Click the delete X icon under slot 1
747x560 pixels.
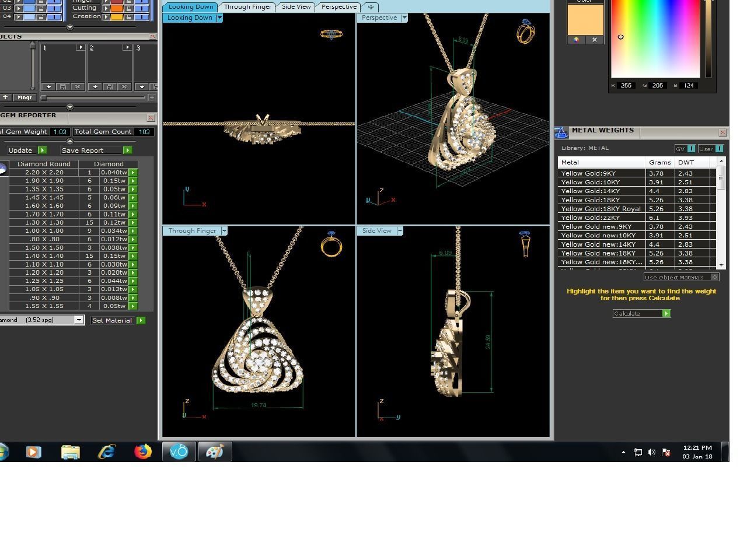coord(78,86)
